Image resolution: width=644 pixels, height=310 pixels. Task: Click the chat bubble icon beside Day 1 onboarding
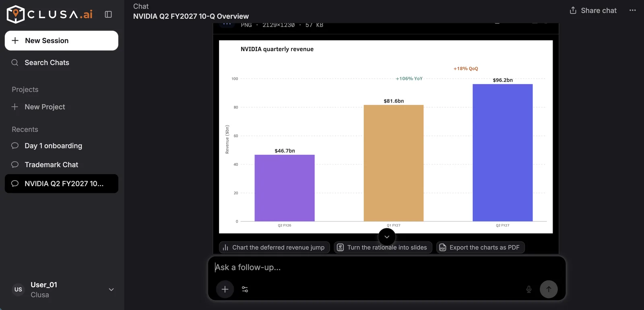(x=15, y=146)
